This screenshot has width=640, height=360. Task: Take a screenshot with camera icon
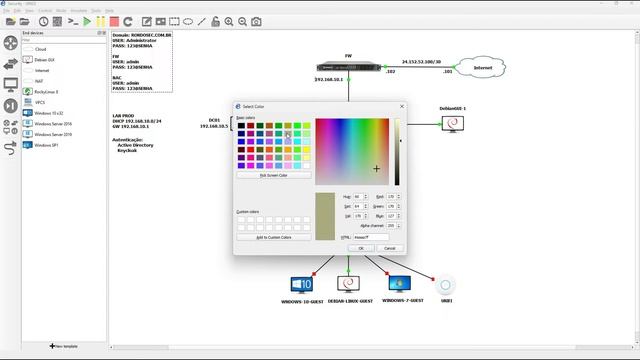[x=256, y=22]
